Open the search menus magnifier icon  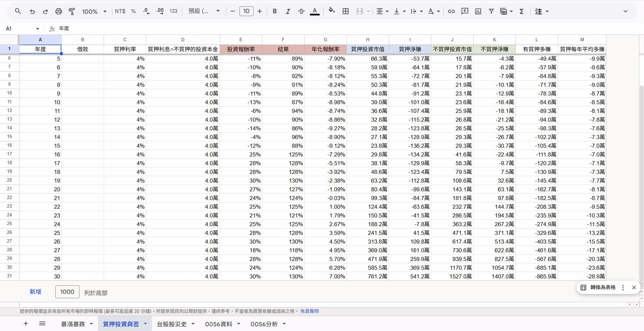coord(18,11)
